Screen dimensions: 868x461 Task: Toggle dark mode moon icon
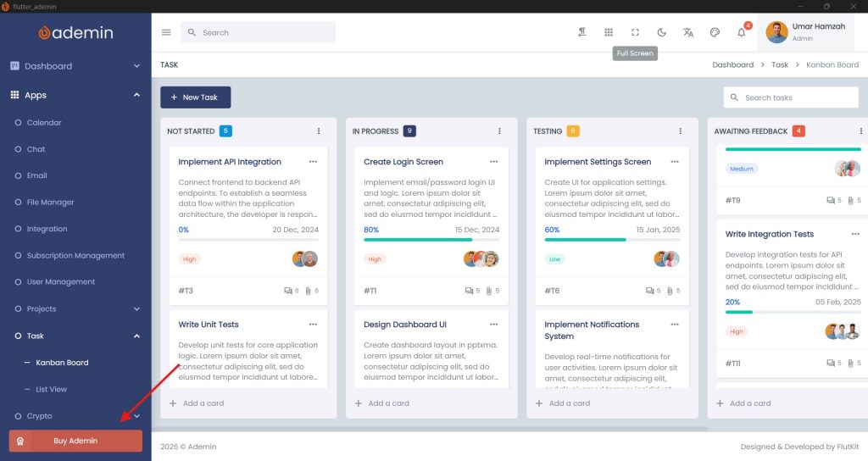point(662,32)
